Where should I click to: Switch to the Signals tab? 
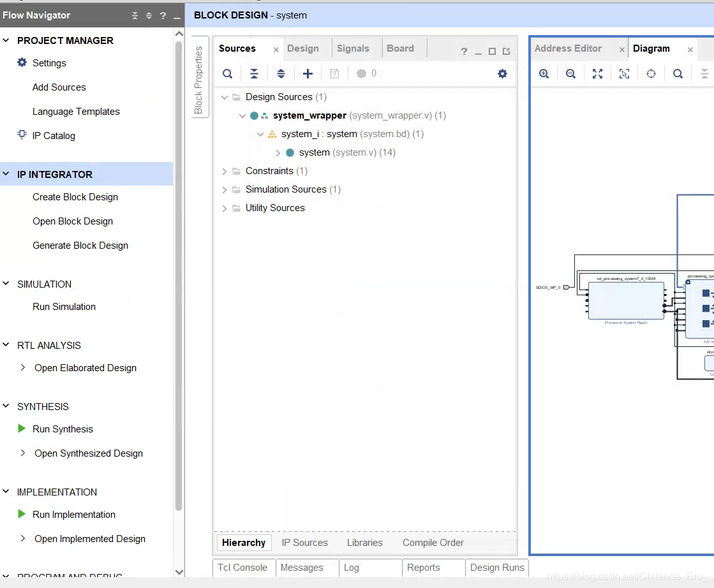[x=353, y=48]
